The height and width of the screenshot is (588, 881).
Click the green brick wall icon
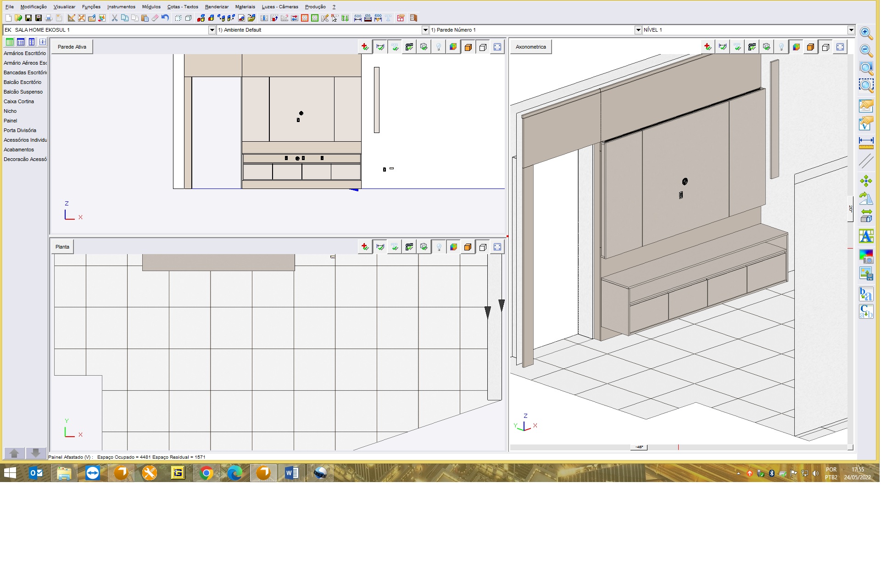[x=315, y=18]
